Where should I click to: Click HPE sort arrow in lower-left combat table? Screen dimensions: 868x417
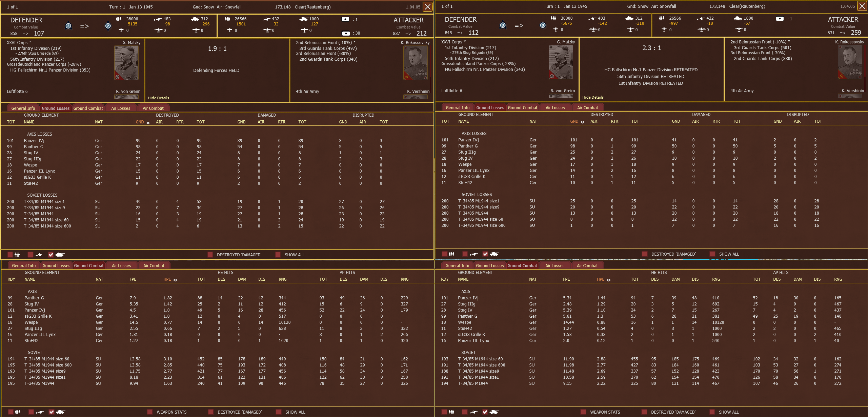[x=175, y=280]
